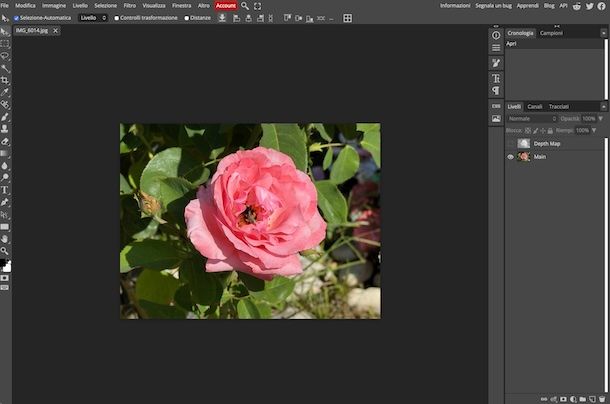
Task: Click the search magnifier icon in the menu bar
Action: [x=245, y=5]
